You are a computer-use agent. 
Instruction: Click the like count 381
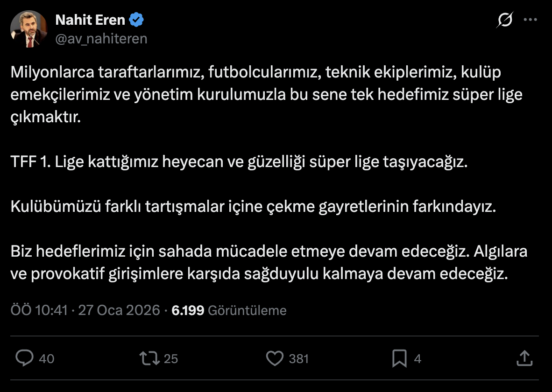click(299, 358)
